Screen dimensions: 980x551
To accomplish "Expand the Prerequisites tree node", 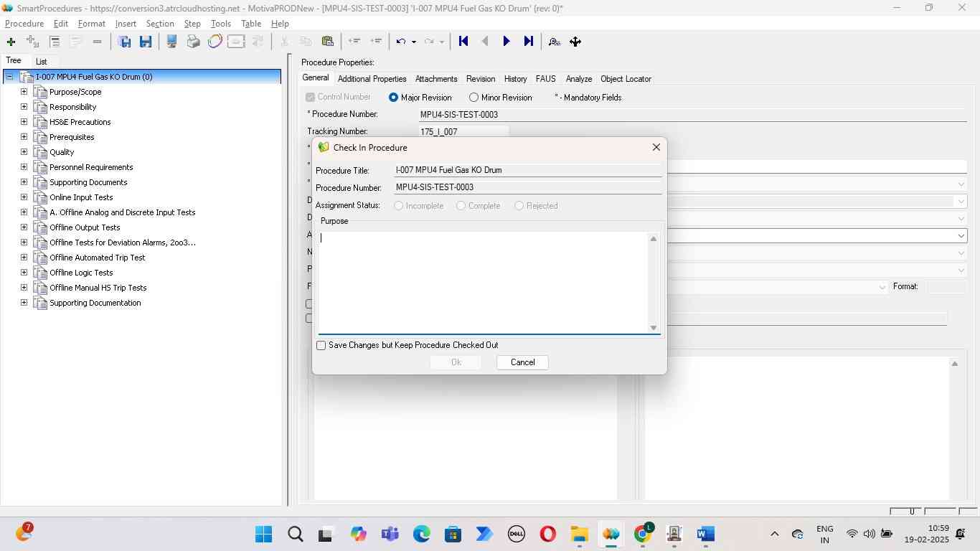I will coord(24,137).
